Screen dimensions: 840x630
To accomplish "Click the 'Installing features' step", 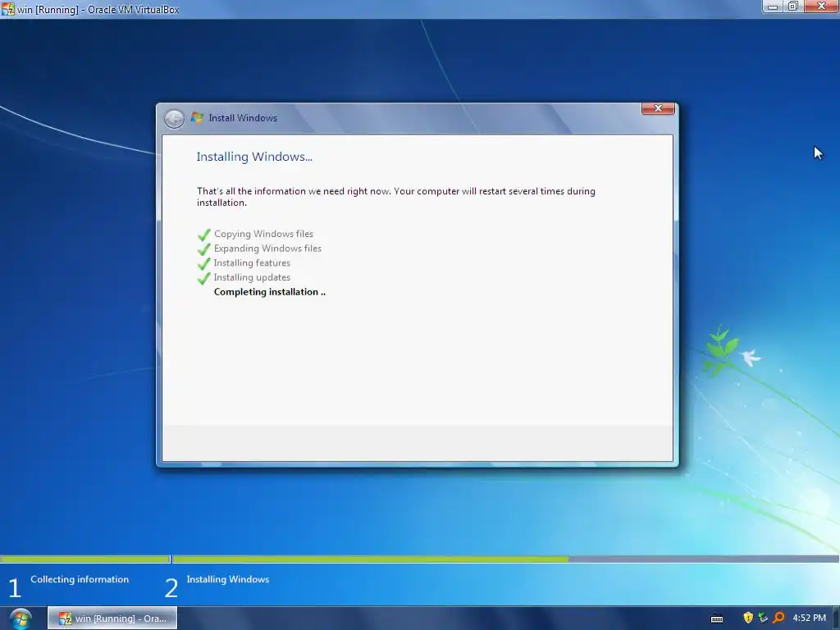I will 252,263.
